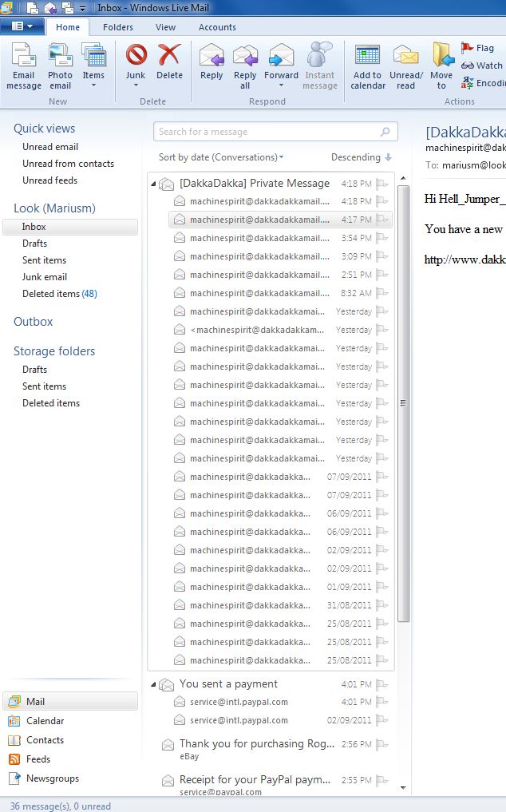Open the View ribbon tab
Viewport: 506px width, 812px height.
[166, 27]
